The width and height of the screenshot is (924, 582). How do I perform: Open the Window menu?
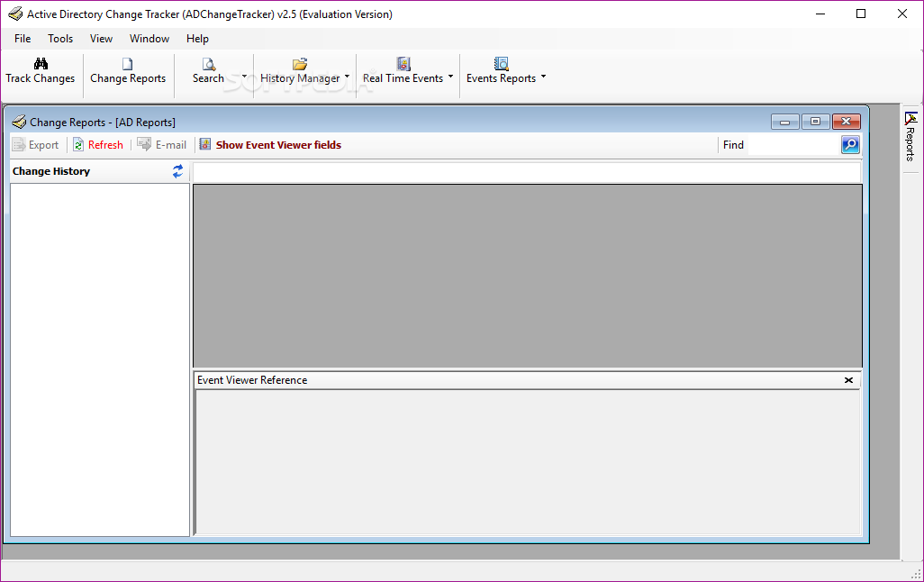click(x=149, y=39)
